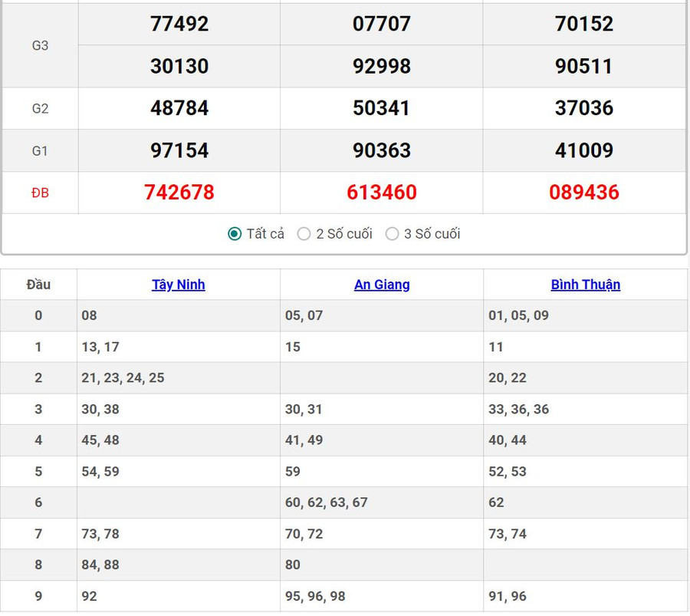Screen dimensions: 690x616
Task: Click Tây Ninh cell '21, 23, 24, 25'
Action: click(x=123, y=378)
